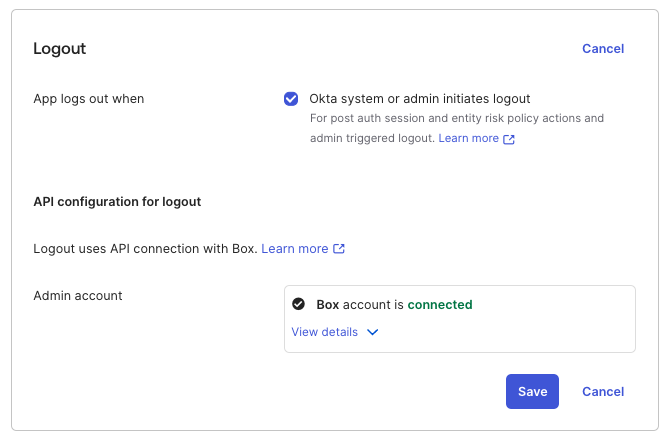Viewport: 665px width, 436px height.
Task: Open Learn more link about admin triggered logout
Action: [468, 138]
